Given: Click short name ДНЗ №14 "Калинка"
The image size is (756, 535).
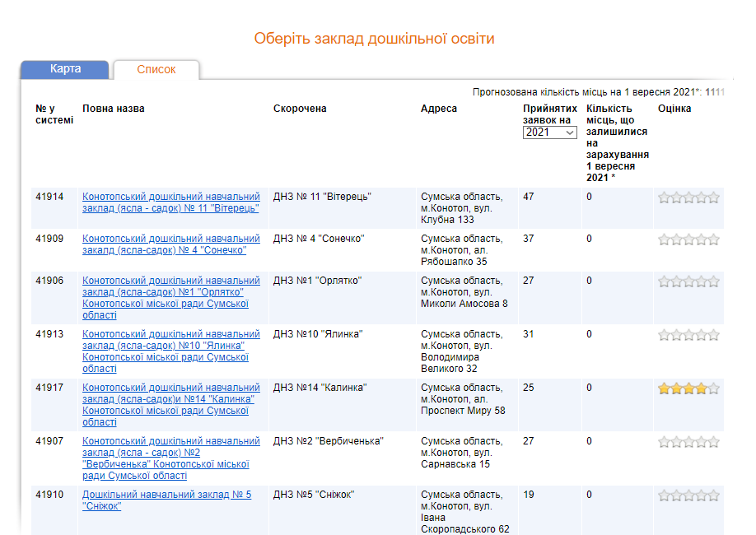Looking at the screenshot, I should (320, 388).
